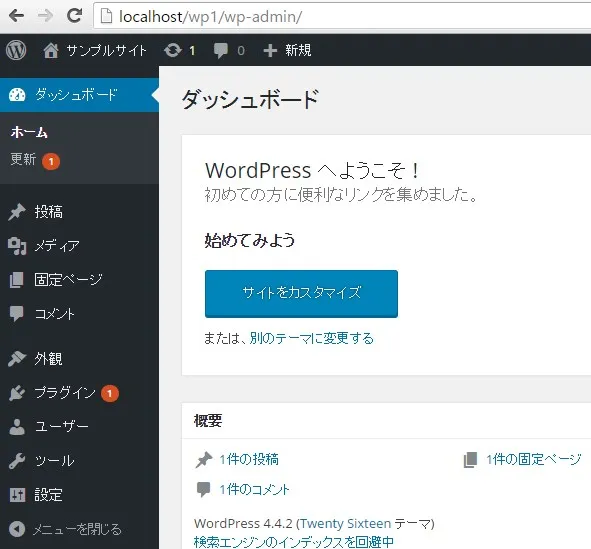Click bubble icon beside 1件のコメント
The image size is (591, 549).
point(204,489)
